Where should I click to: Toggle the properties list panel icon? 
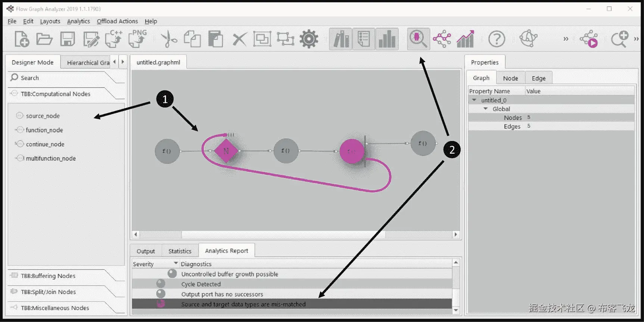[364, 39]
